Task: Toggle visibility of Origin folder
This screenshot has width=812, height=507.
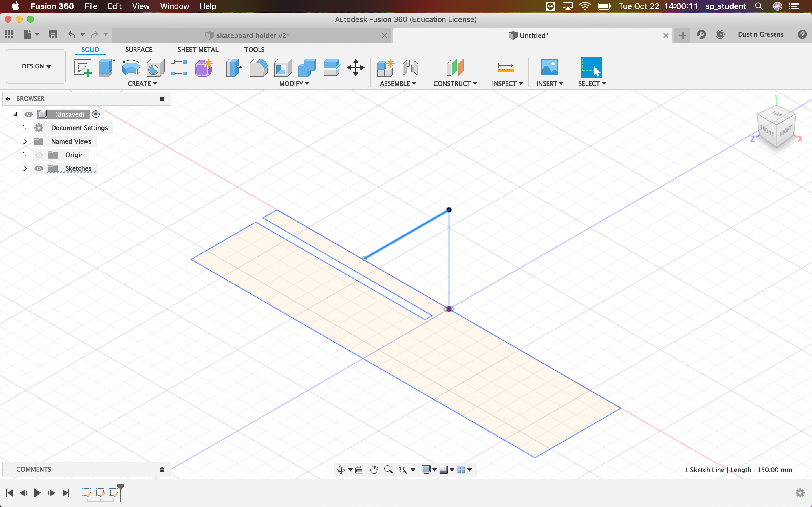Action: [x=39, y=154]
